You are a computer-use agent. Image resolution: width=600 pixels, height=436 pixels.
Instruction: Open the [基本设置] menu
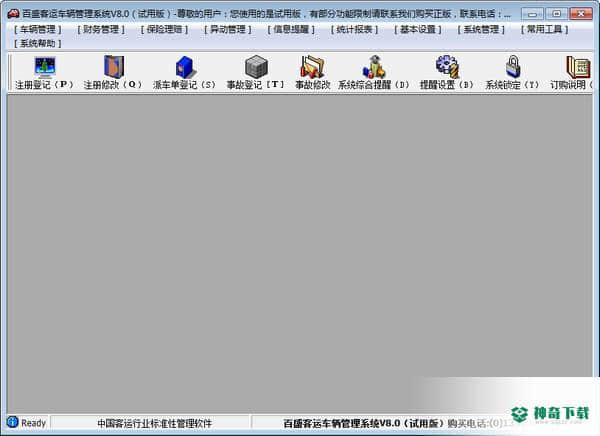418,29
